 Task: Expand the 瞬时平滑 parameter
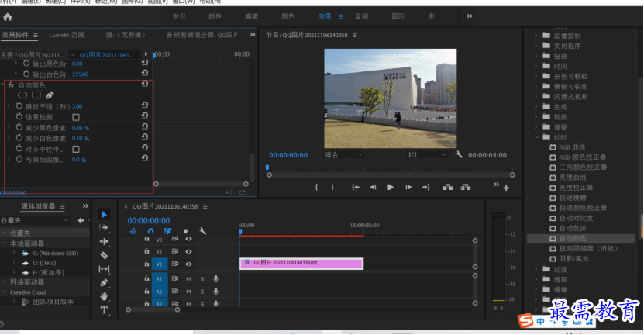[9, 106]
